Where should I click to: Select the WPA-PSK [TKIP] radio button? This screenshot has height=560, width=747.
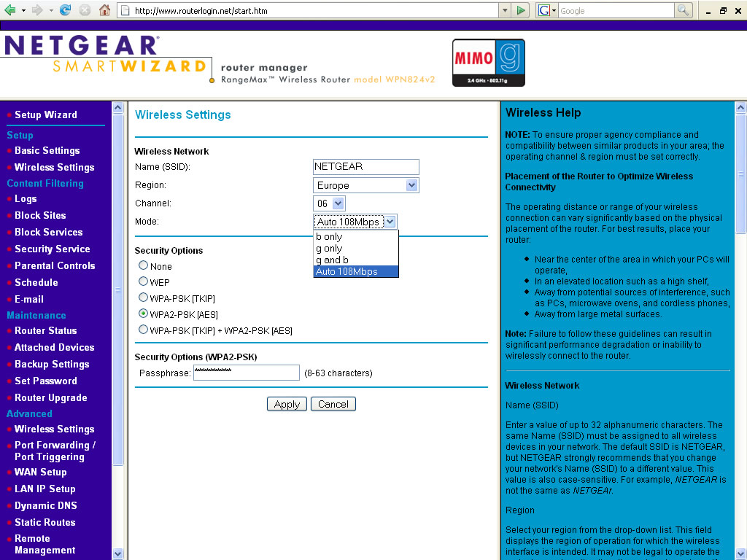pyautogui.click(x=143, y=297)
